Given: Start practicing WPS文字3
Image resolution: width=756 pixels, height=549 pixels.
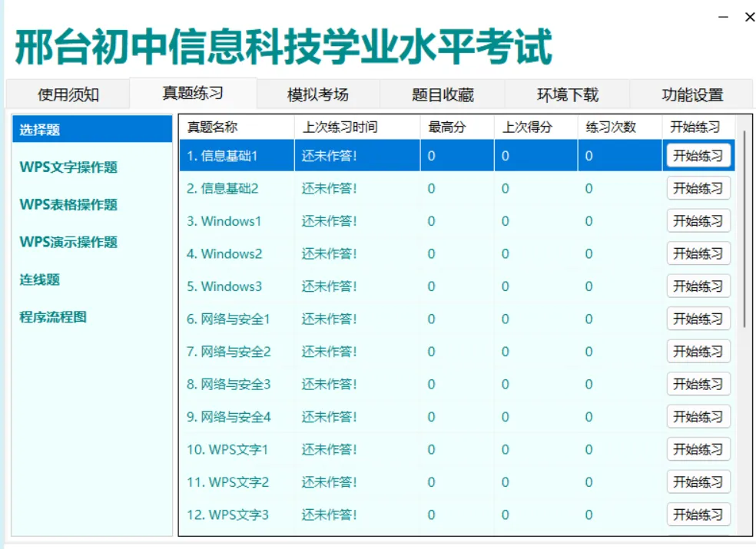Looking at the screenshot, I should 698,514.
